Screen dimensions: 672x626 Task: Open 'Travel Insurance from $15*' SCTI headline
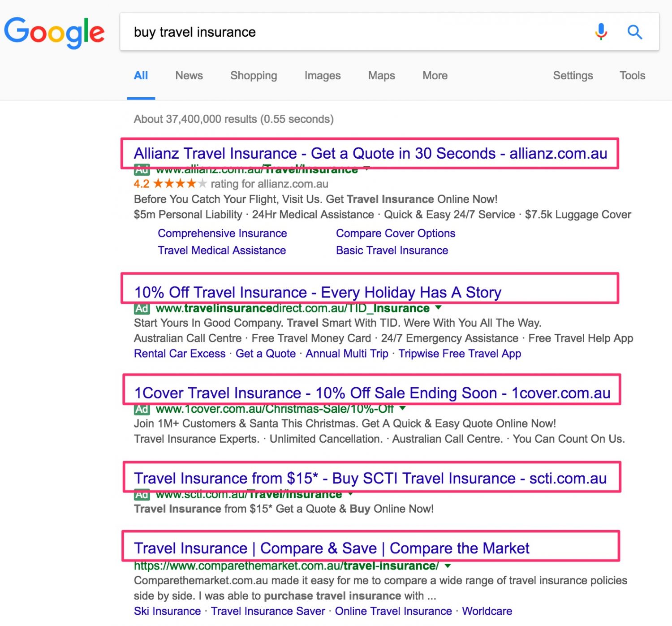coord(370,478)
